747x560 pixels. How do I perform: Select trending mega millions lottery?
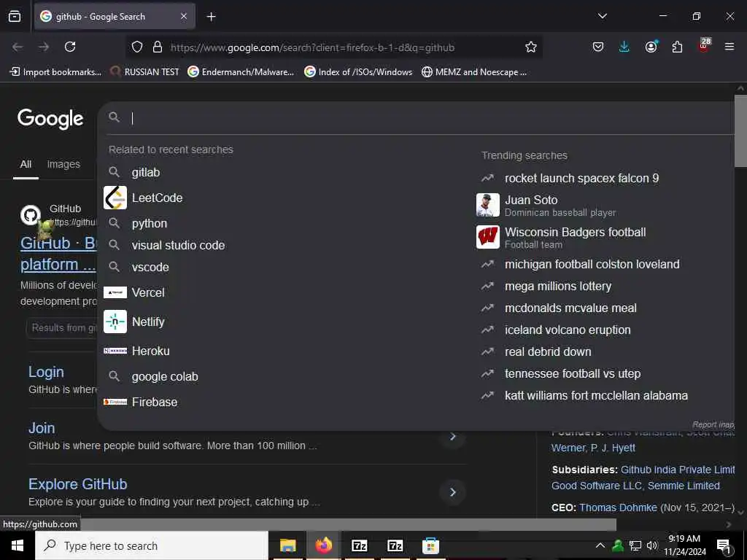point(558,286)
